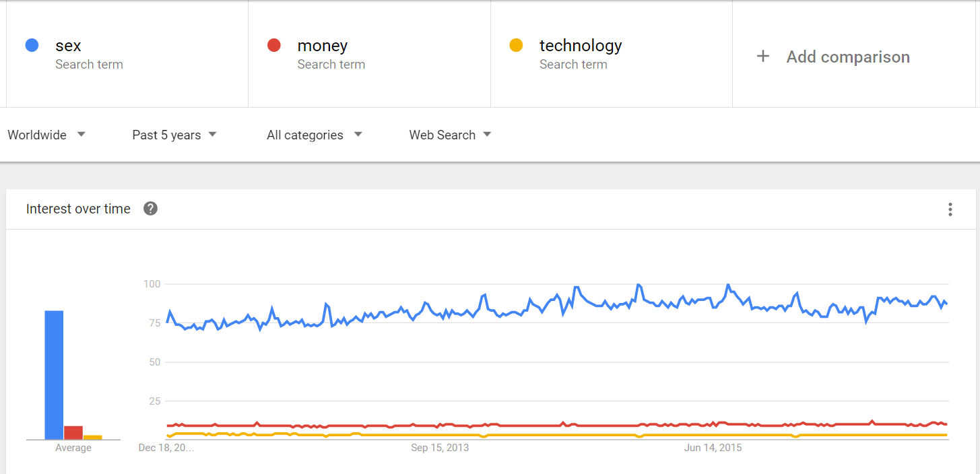This screenshot has height=474, width=980.
Task: Open the All categories dropdown
Action: [x=314, y=135]
